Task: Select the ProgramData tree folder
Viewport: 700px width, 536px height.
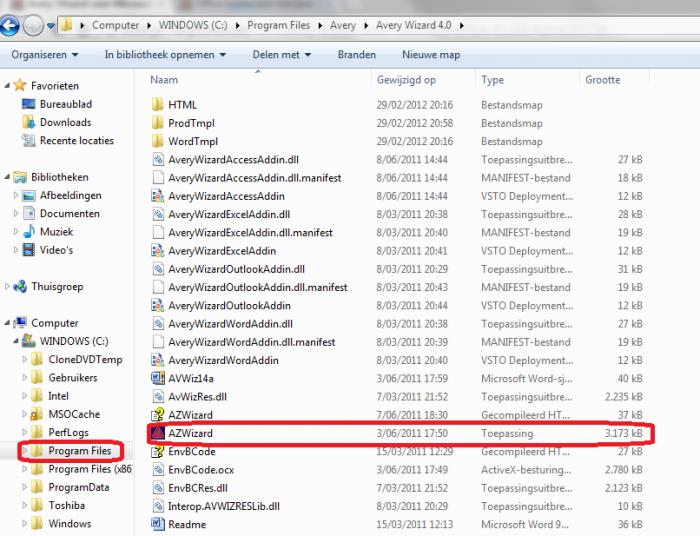Action: 79,487
